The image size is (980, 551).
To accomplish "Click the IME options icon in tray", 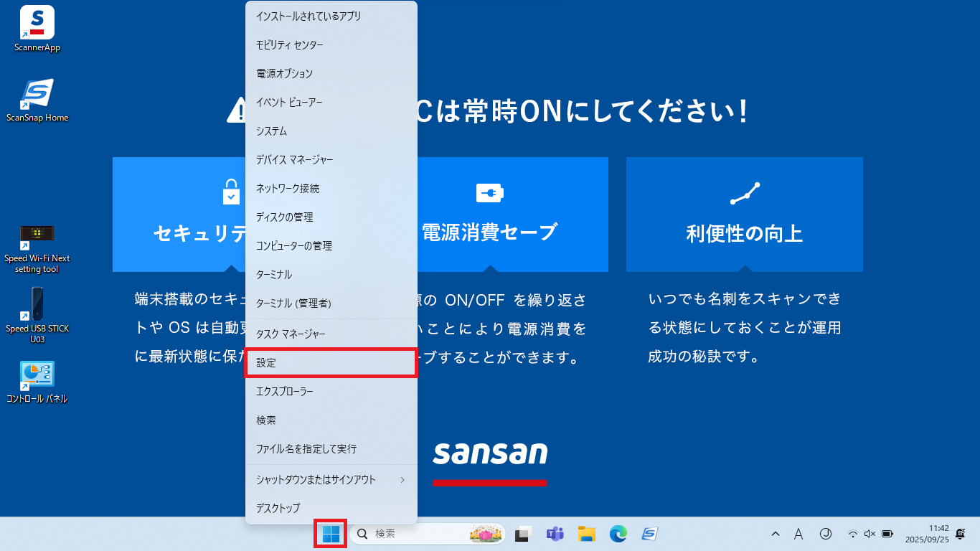I will pyautogui.click(x=825, y=534).
